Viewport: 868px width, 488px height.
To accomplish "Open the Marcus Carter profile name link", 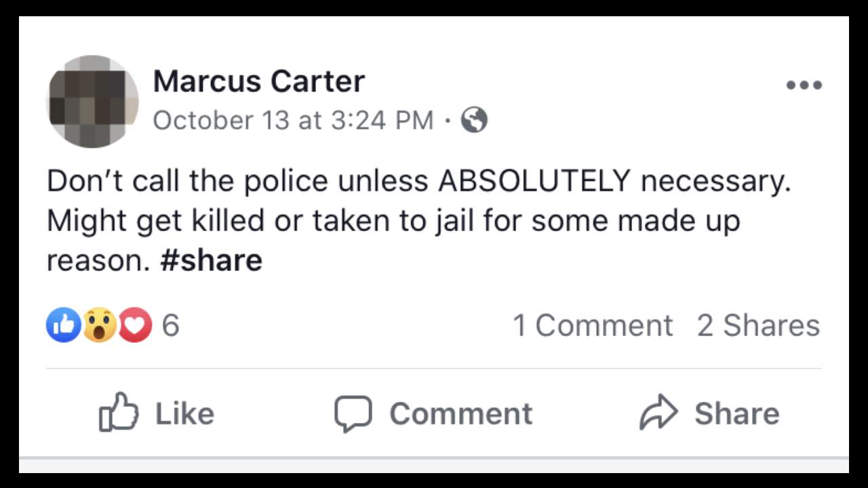I will pos(259,81).
